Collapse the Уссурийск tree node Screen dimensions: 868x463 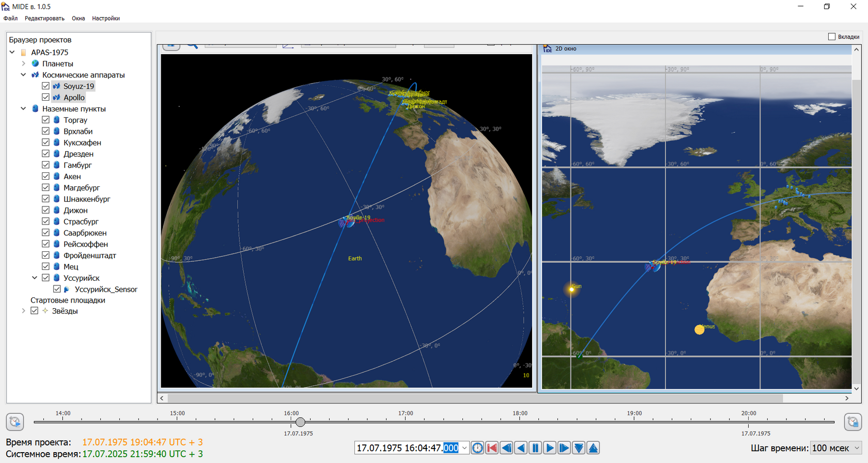pos(35,278)
